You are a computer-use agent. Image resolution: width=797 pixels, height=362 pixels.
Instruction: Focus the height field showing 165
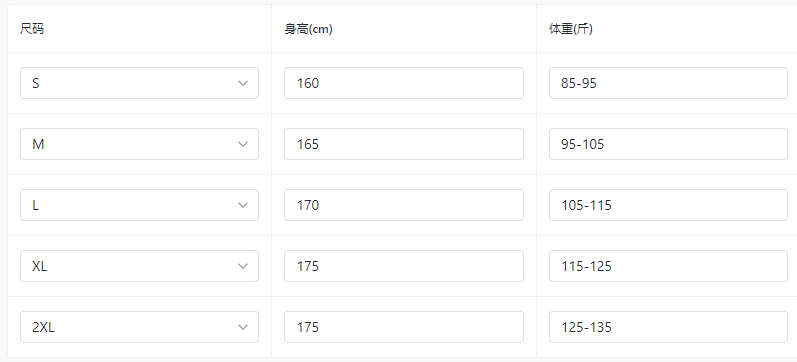[x=404, y=144]
